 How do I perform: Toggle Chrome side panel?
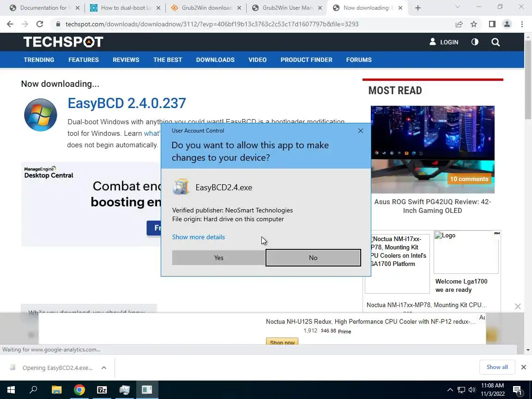point(492,24)
